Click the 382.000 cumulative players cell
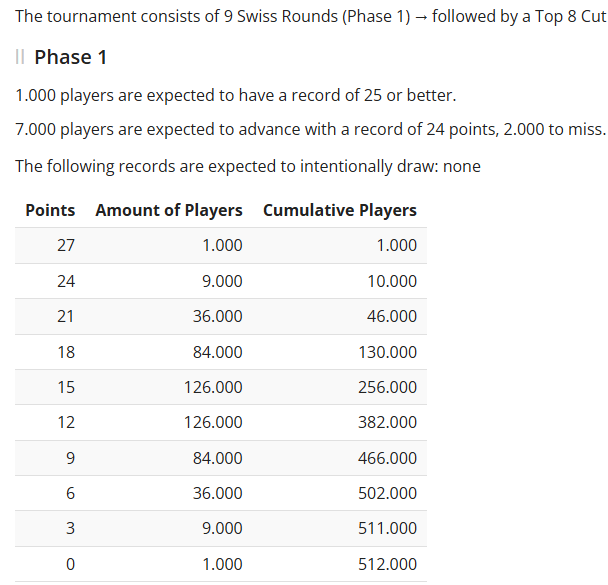608x585 pixels. coord(387,422)
